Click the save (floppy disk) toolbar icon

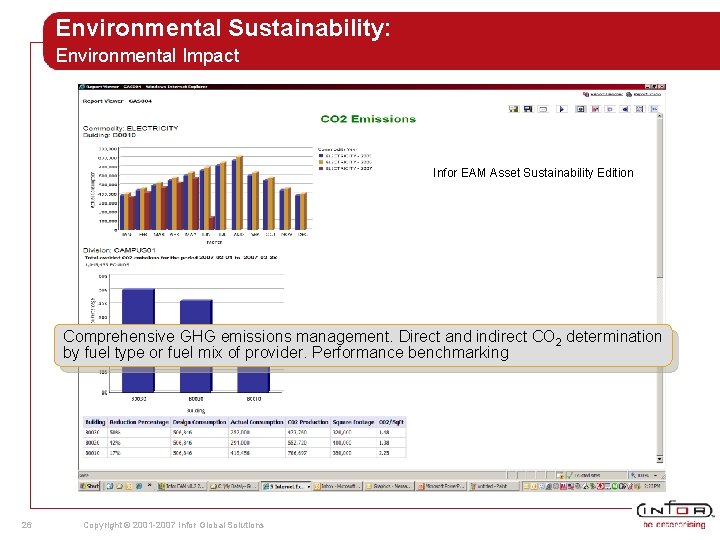tap(528, 109)
